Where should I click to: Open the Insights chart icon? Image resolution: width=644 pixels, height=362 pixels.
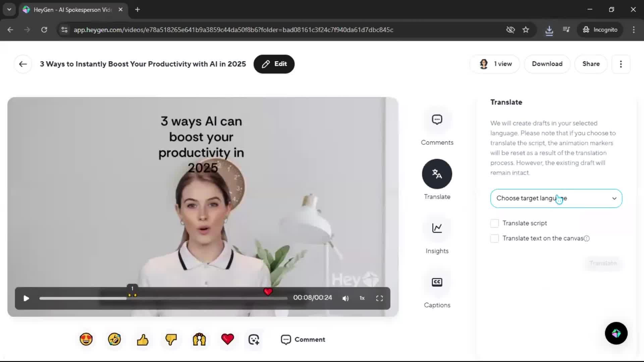point(437,228)
